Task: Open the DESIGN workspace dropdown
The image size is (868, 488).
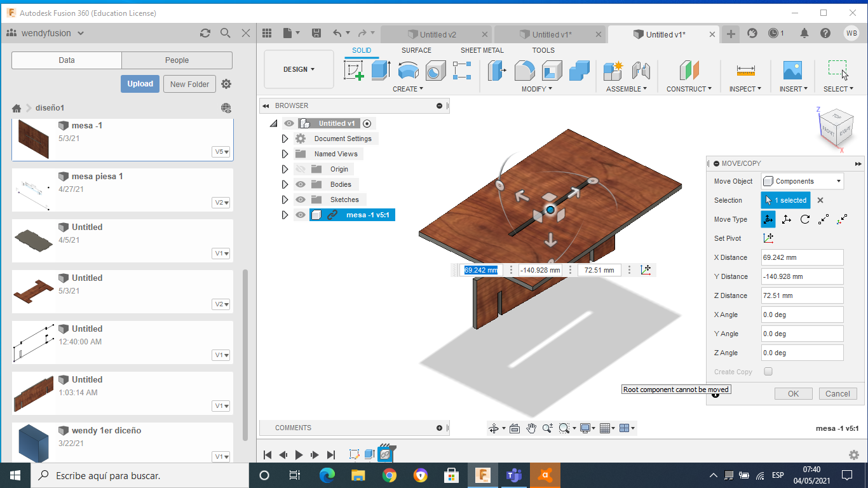Action: tap(299, 69)
